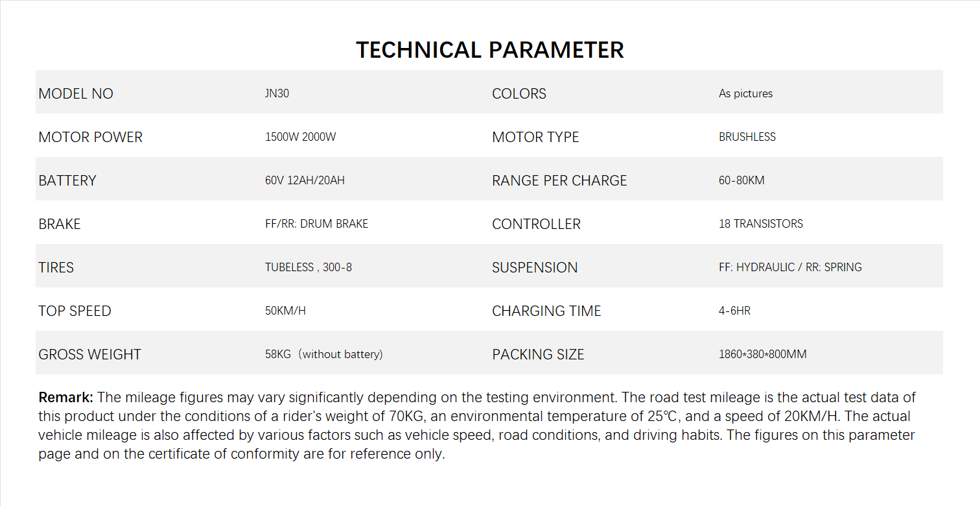Click the JN30 model value
The height and width of the screenshot is (506, 980).
[277, 93]
